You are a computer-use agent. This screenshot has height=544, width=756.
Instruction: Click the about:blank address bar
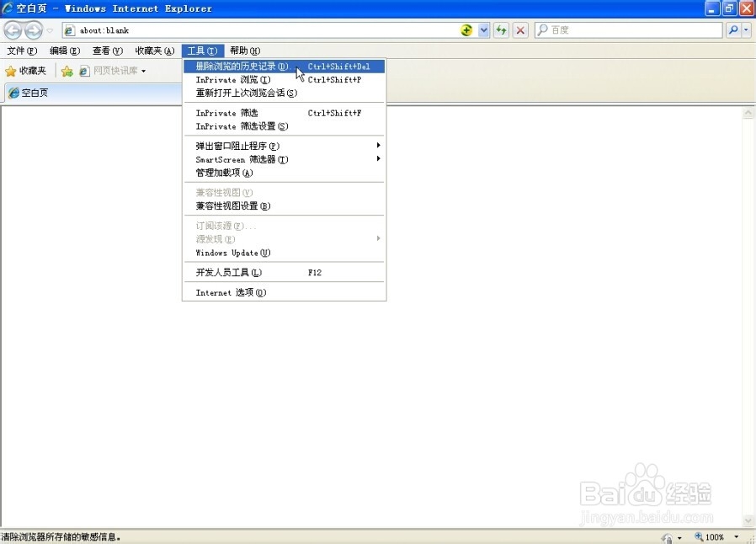point(260,30)
